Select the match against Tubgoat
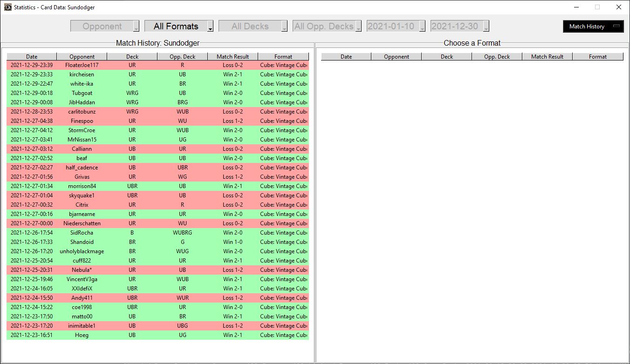Screen dimensions: 630x364 pos(157,93)
